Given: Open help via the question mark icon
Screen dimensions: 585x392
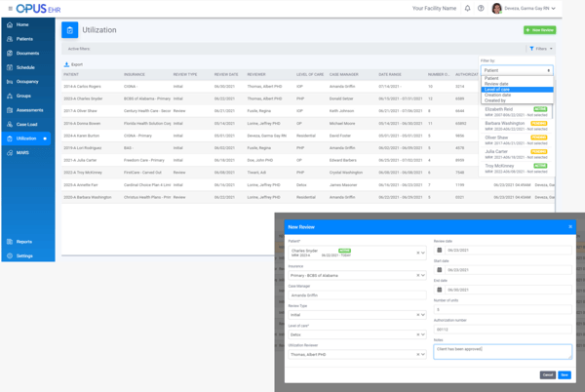Looking at the screenshot, I should [x=481, y=8].
